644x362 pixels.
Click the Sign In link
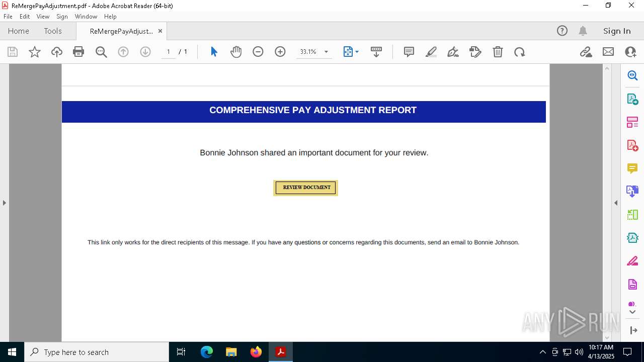(x=617, y=31)
